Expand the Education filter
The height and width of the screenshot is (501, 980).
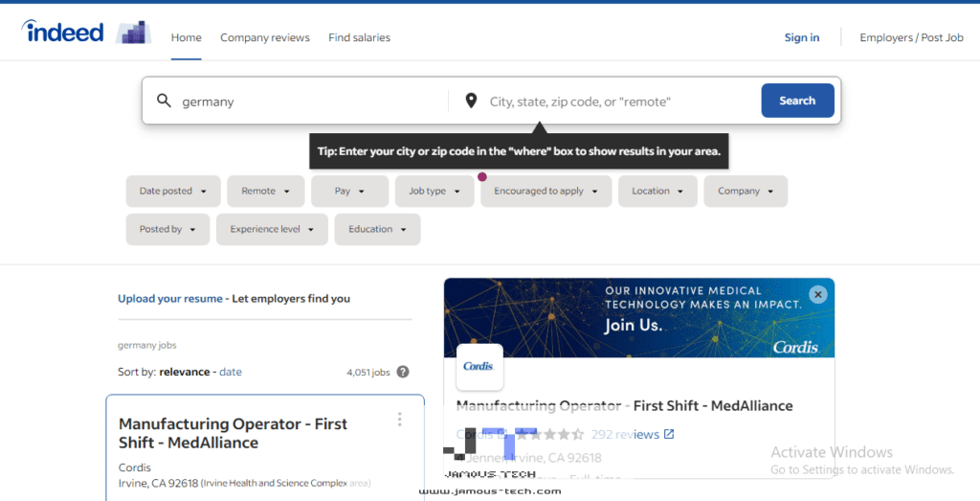point(377,230)
